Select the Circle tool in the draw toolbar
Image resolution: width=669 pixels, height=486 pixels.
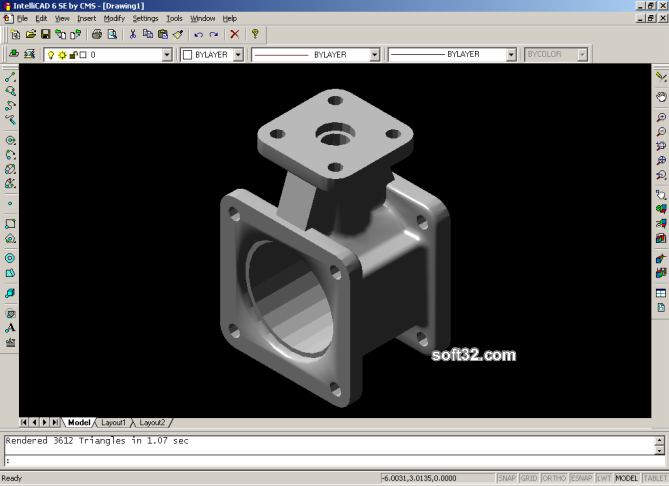(x=10, y=140)
